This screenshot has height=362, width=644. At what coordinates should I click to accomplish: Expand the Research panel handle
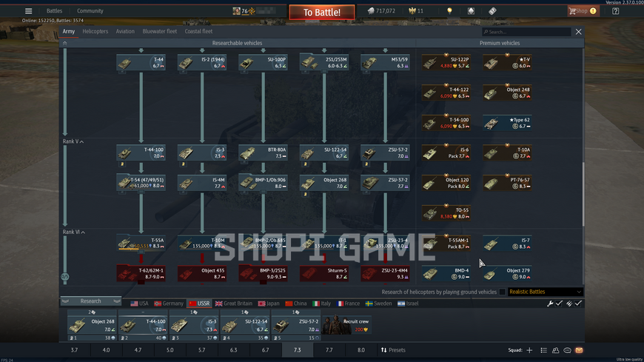91,301
